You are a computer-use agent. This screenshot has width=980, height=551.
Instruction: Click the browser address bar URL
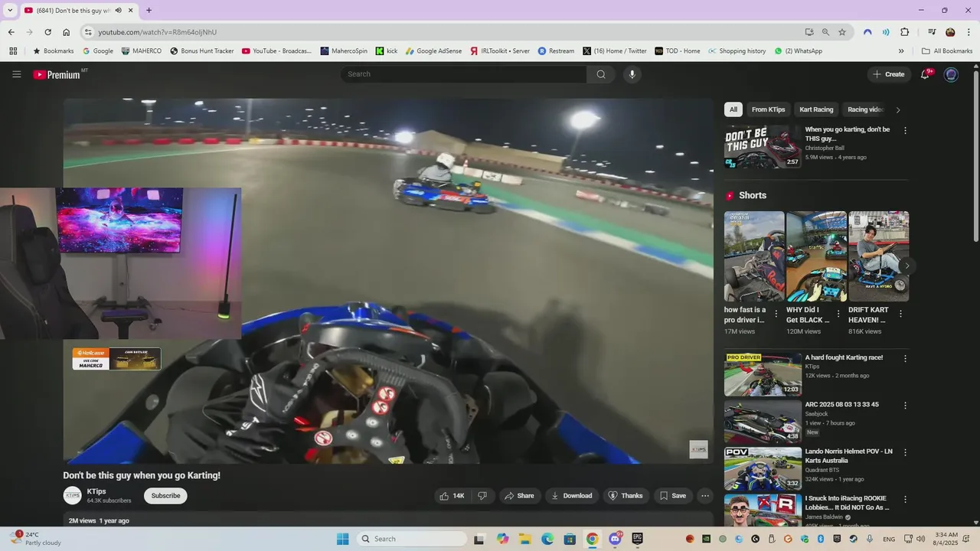point(157,32)
